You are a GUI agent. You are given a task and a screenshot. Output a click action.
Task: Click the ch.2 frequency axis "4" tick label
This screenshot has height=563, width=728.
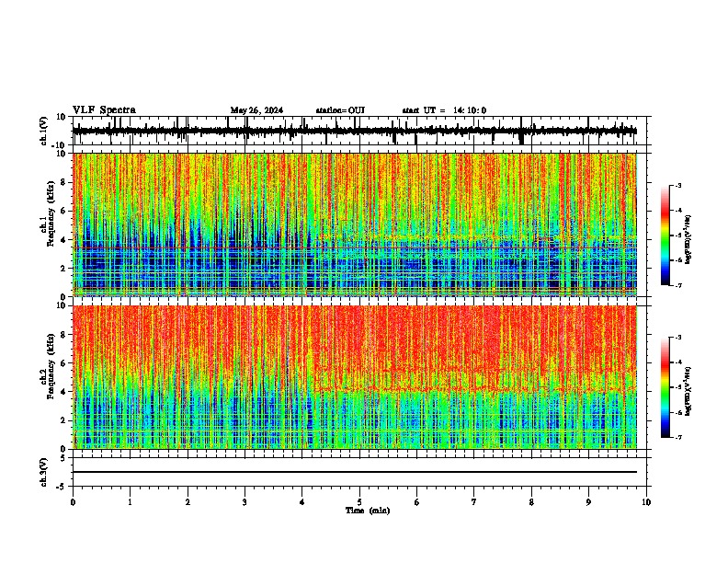tap(64, 392)
